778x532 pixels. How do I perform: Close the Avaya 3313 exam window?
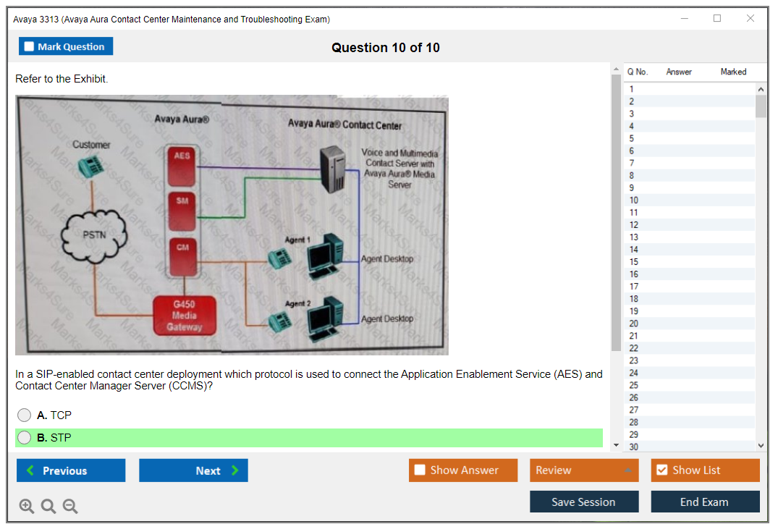[750, 19]
